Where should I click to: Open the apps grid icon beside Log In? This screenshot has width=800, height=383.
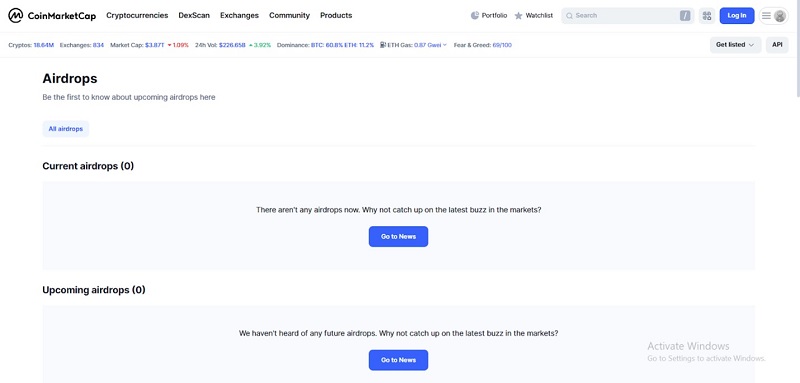pos(707,16)
